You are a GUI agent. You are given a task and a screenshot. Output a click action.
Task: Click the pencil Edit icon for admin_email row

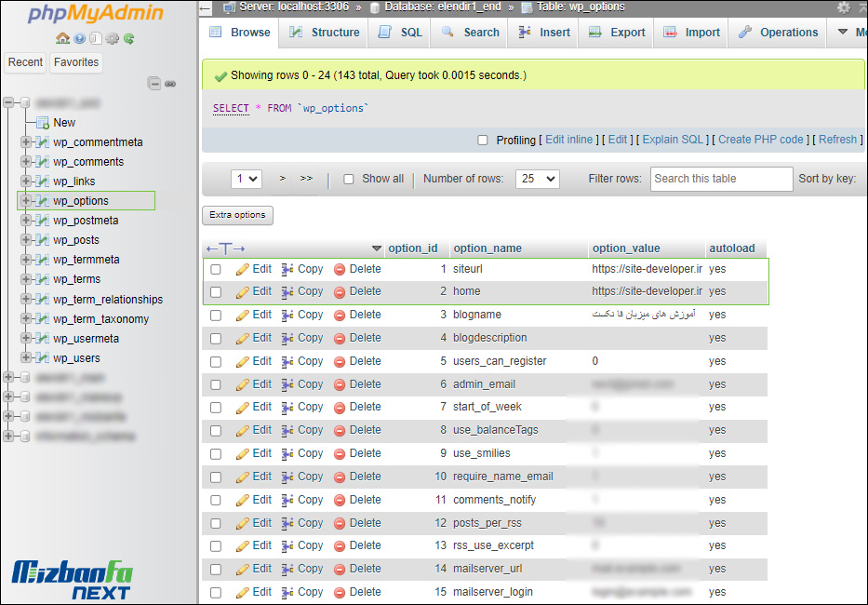tap(242, 384)
